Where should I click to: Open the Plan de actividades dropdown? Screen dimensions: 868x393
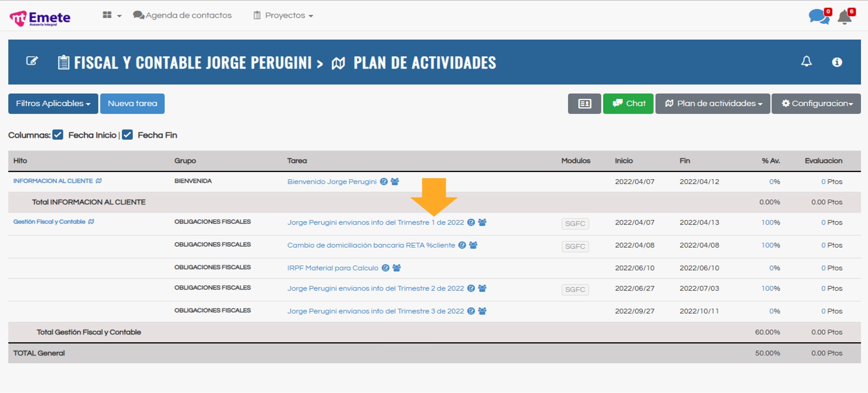tap(713, 104)
